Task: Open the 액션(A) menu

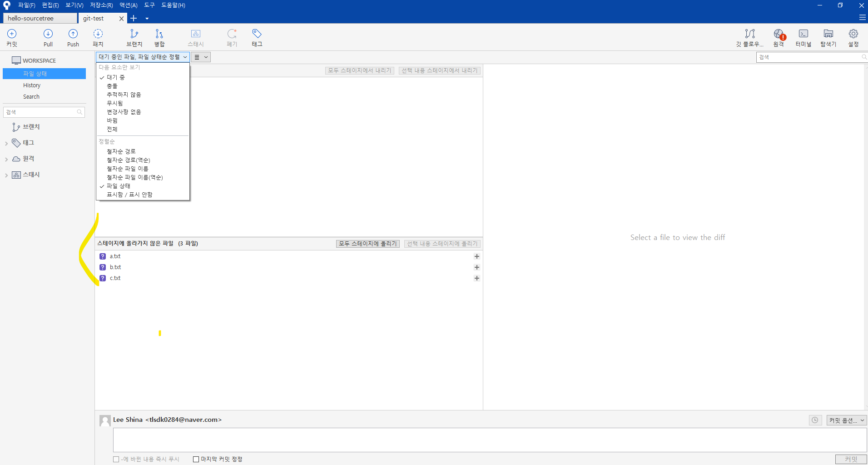Action: click(129, 5)
